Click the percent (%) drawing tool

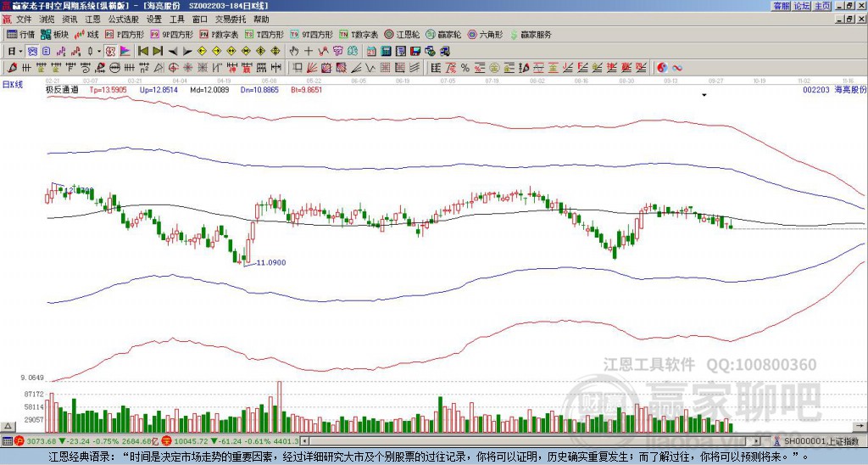point(465,67)
